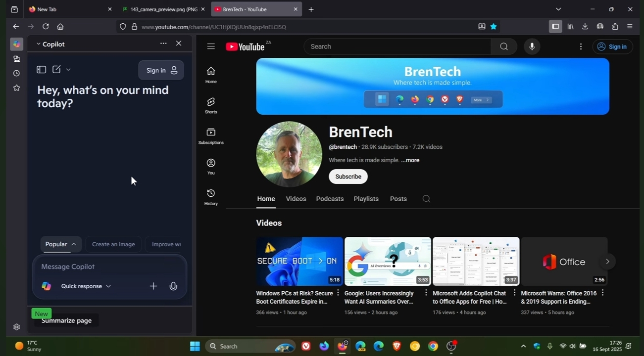Switch to 143_camera_preview.png tab
644x356 pixels.
(x=164, y=9)
